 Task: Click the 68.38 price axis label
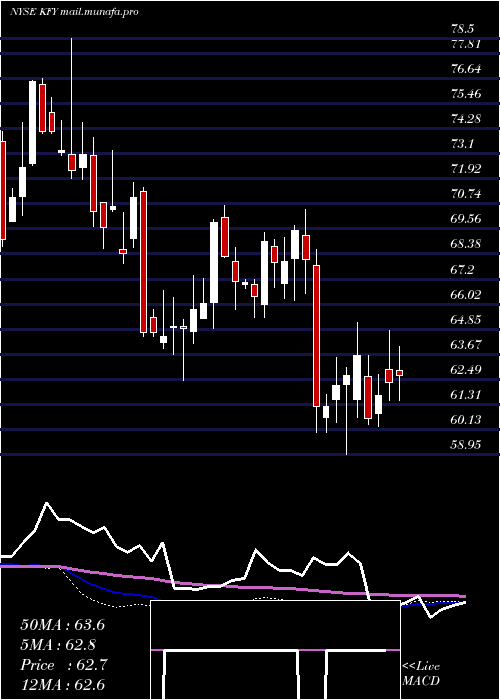[466, 244]
